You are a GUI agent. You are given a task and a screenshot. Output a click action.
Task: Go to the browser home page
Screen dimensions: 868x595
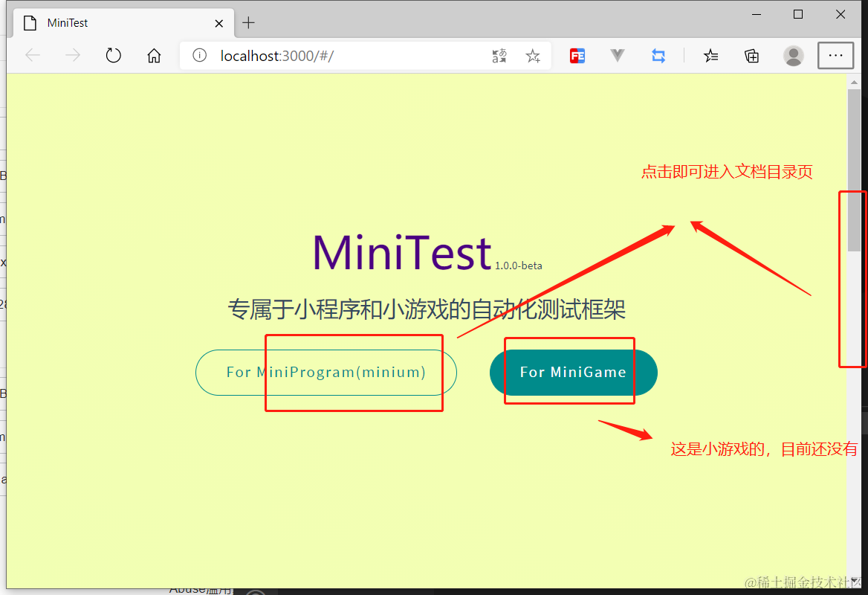[154, 55]
